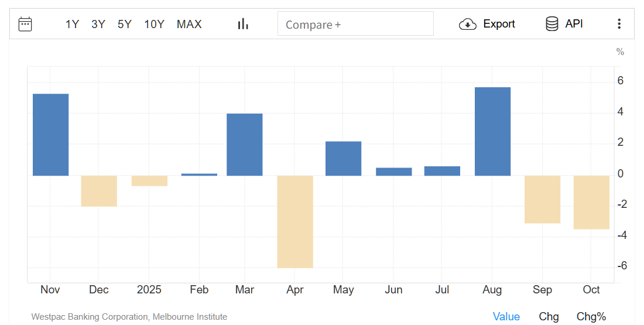Screen dimensions: 644x325
Task: Click the blue November bar
Action: point(50,135)
